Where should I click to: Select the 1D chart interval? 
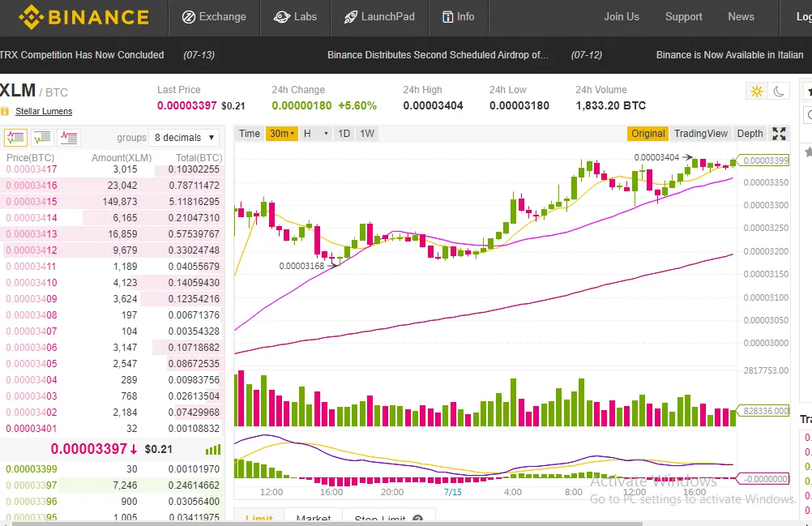[x=344, y=134]
